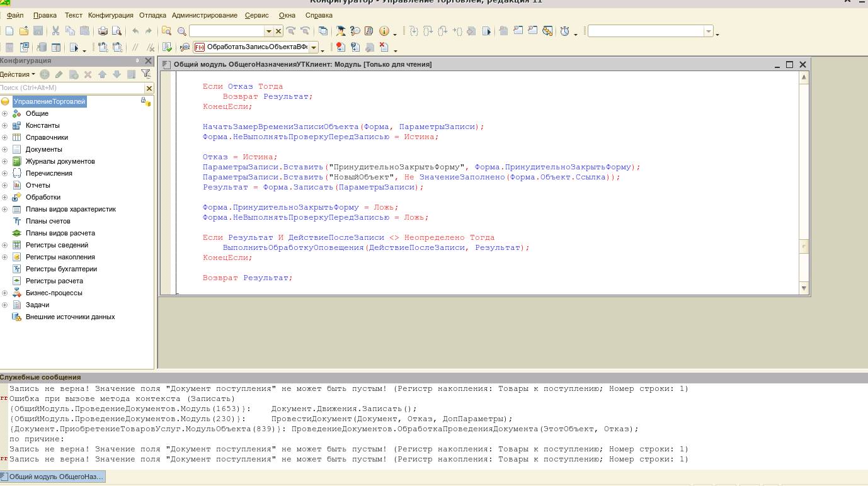Click the Print toolbar icon

pyautogui.click(x=102, y=31)
